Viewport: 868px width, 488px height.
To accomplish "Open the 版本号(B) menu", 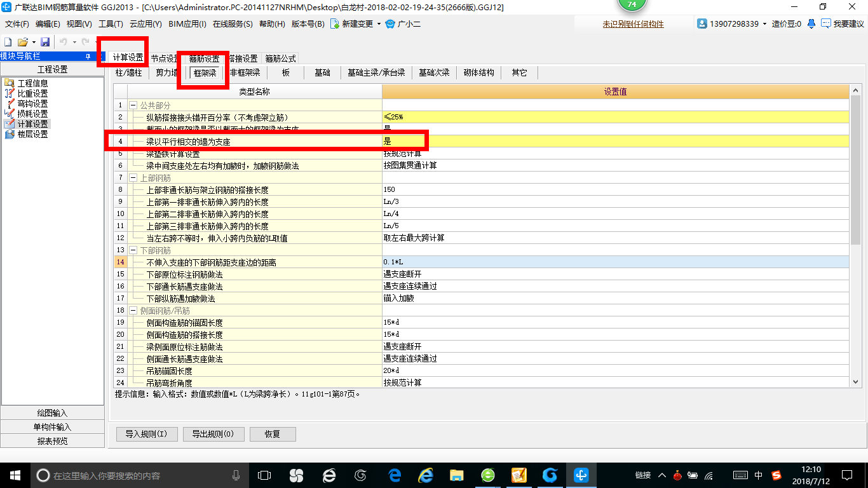I will point(308,24).
